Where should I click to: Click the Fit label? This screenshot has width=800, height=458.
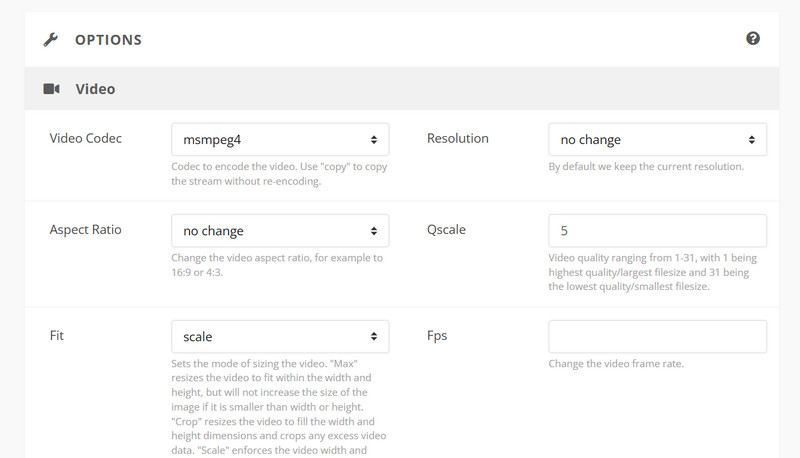pos(57,335)
